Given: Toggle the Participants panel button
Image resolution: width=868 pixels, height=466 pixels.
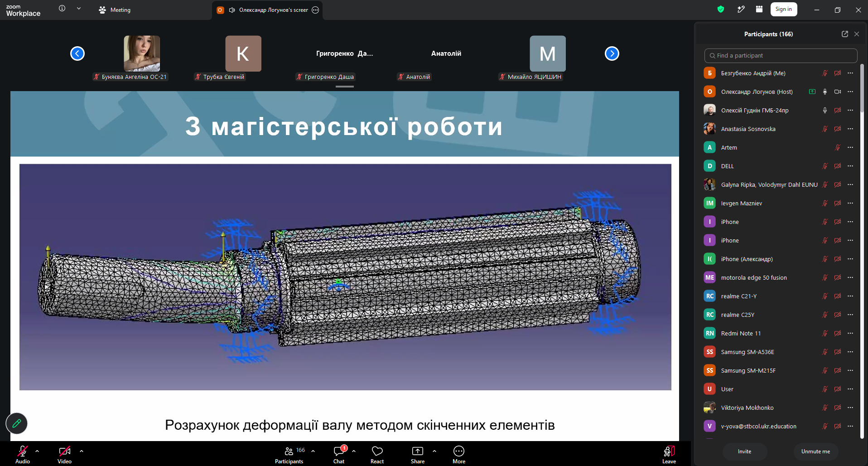Looking at the screenshot, I should pyautogui.click(x=289, y=454).
